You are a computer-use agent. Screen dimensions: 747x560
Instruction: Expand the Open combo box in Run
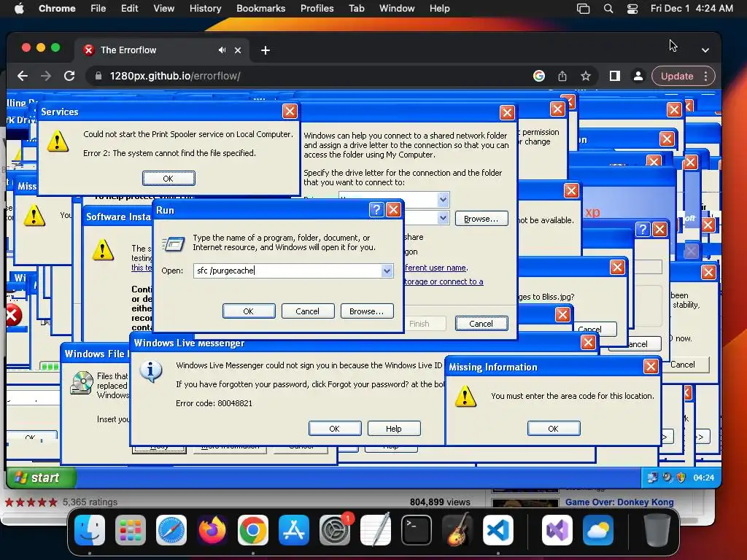[387, 271]
